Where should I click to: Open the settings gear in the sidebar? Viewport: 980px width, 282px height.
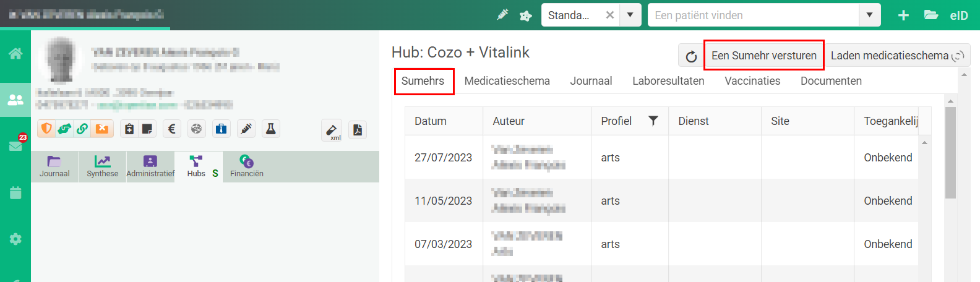[15, 239]
